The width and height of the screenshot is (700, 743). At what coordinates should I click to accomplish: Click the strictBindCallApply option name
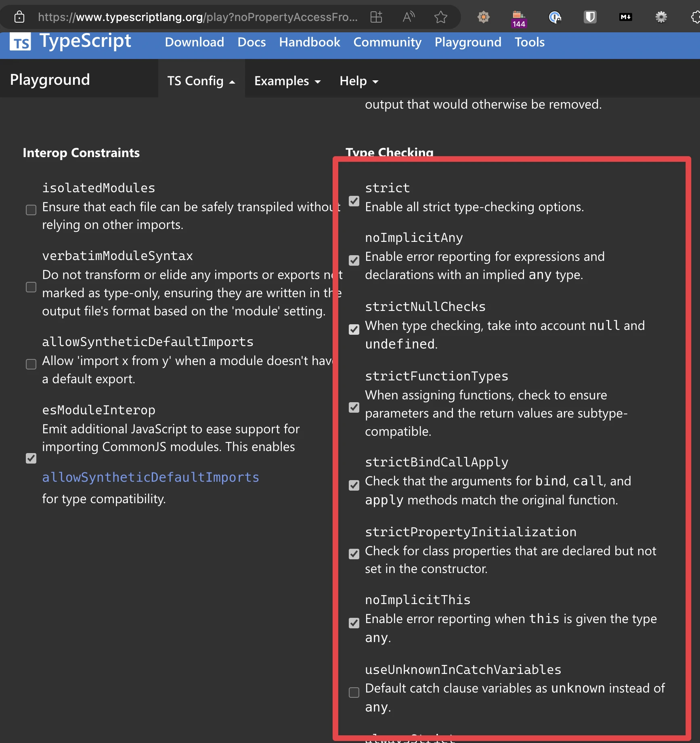coord(436,462)
